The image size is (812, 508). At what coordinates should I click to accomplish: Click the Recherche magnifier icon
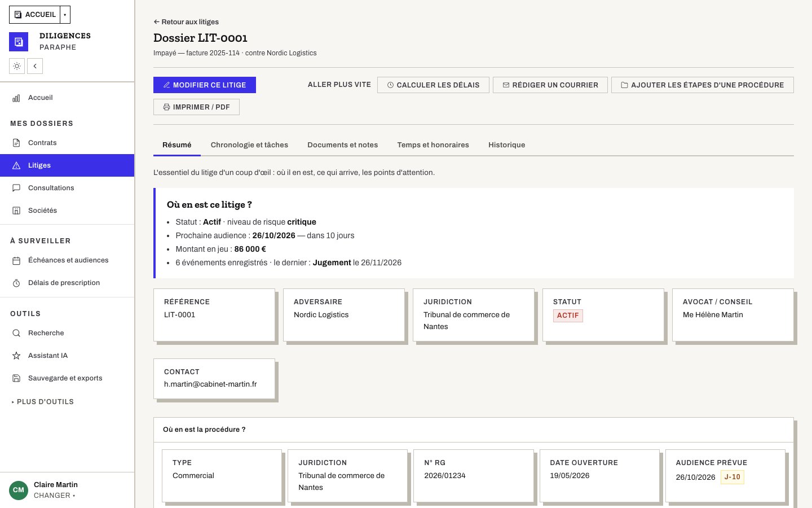(x=16, y=333)
